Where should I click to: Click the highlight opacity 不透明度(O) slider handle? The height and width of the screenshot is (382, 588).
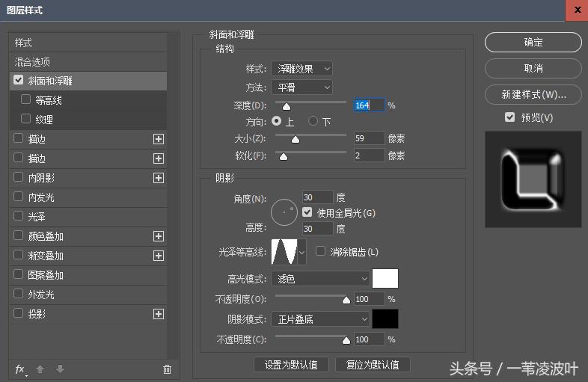click(x=346, y=300)
